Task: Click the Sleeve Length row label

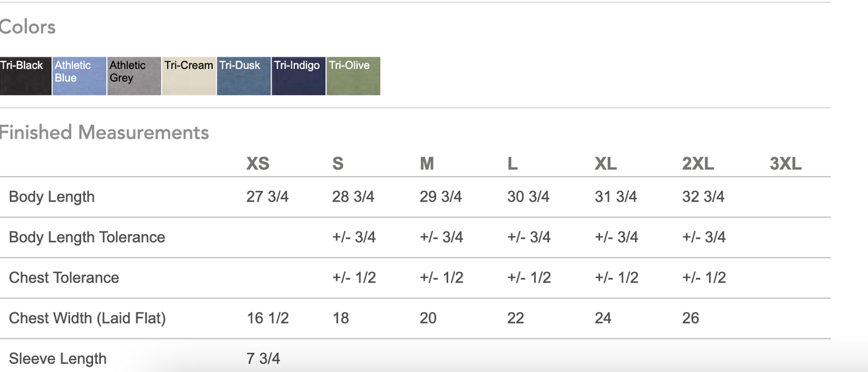Action: 58,358
